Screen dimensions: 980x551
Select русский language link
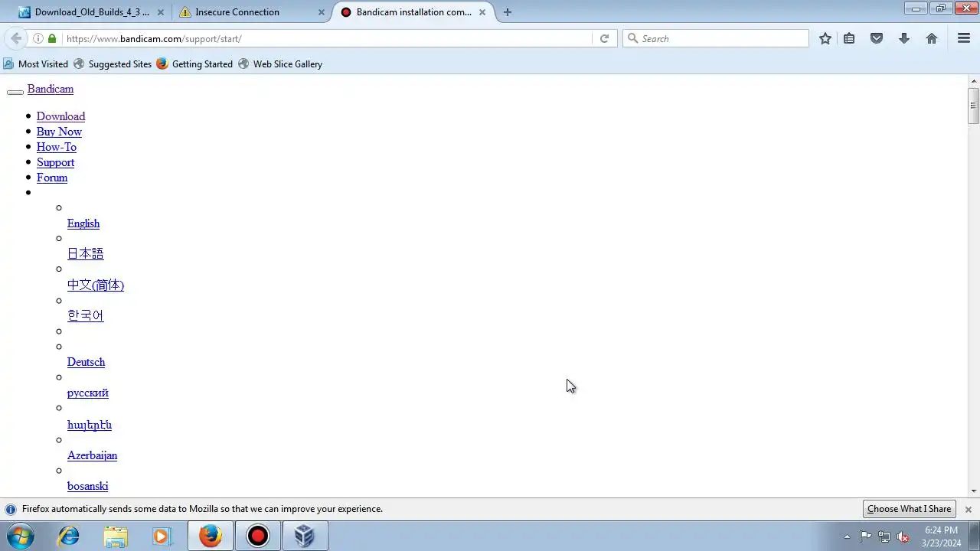(88, 393)
